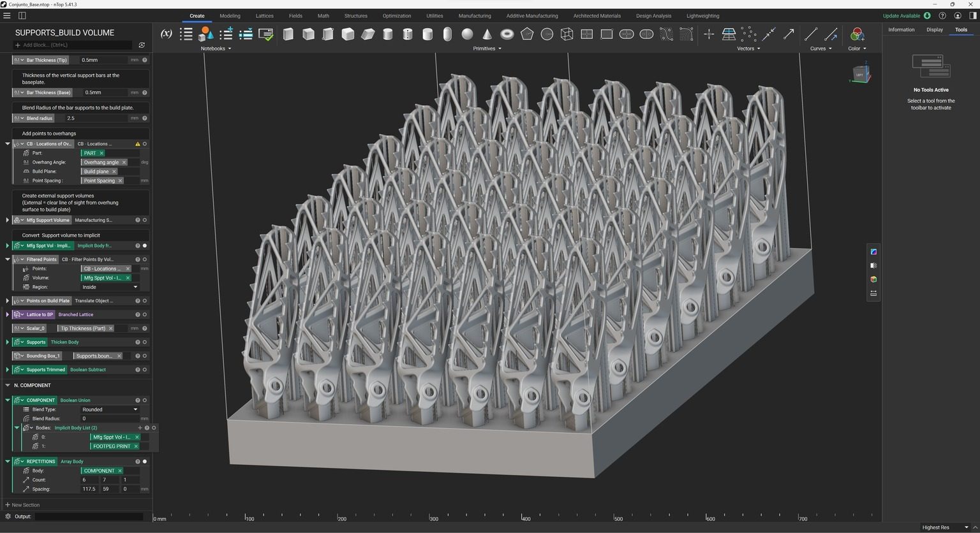Image resolution: width=980 pixels, height=533 pixels.
Task: Click the view cube orientation widget
Action: [x=860, y=74]
